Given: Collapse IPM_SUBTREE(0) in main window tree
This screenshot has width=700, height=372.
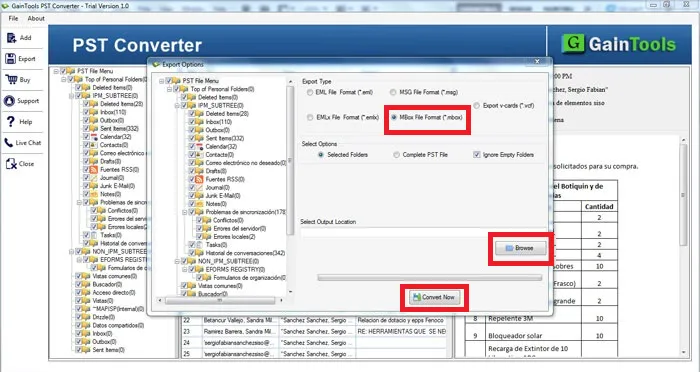Looking at the screenshot, I should [x=71, y=96].
